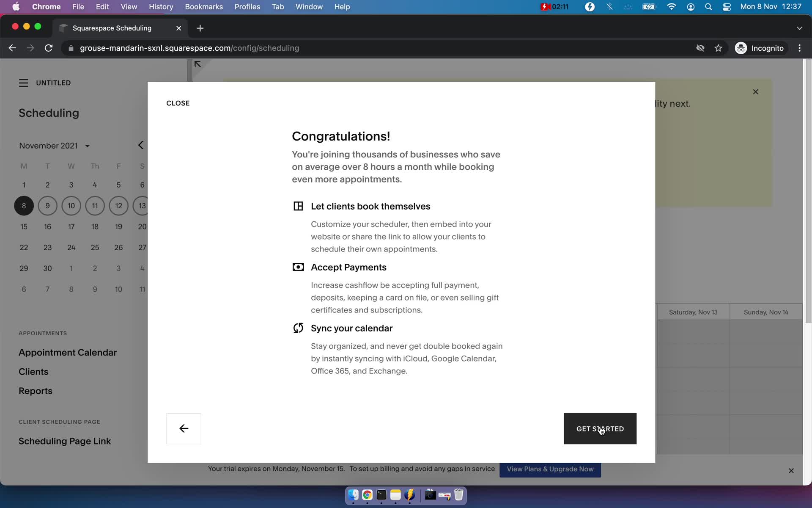Navigate back using arrow button

pyautogui.click(x=183, y=428)
